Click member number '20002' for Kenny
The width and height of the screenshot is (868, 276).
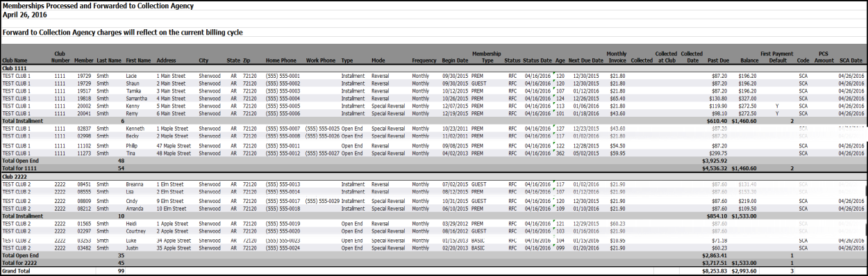(83, 106)
